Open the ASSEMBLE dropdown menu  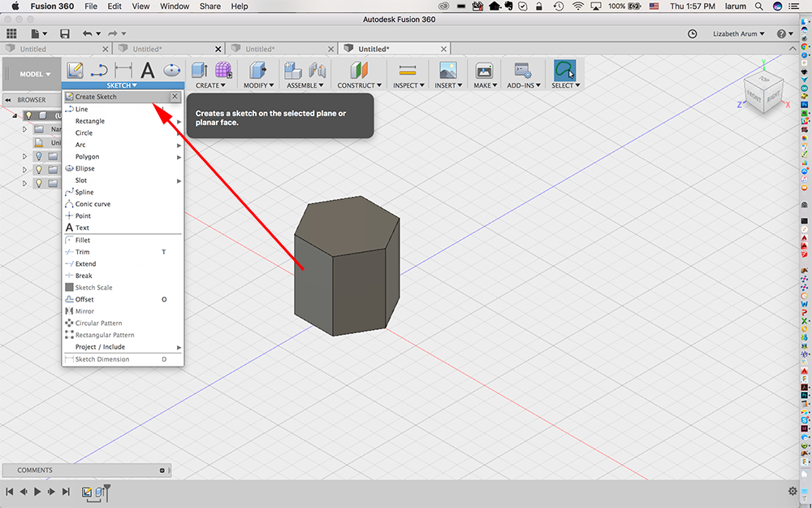[x=305, y=85]
